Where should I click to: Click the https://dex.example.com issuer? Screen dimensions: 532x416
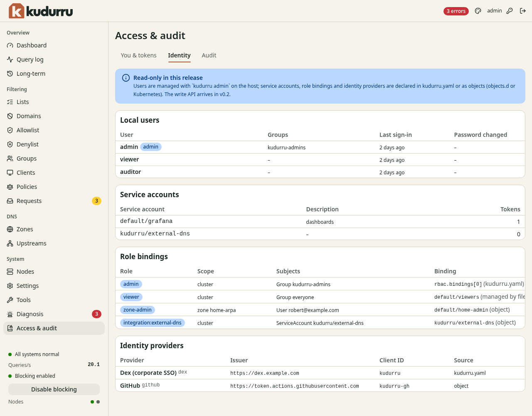click(265, 373)
